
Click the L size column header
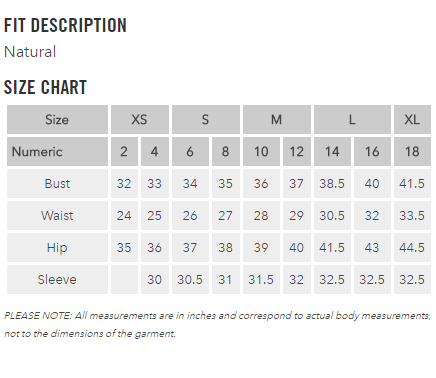pos(352,119)
